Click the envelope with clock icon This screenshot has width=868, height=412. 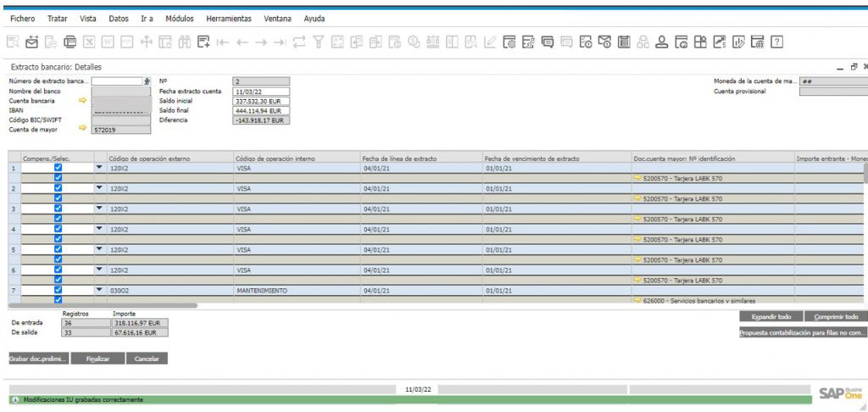[605, 42]
